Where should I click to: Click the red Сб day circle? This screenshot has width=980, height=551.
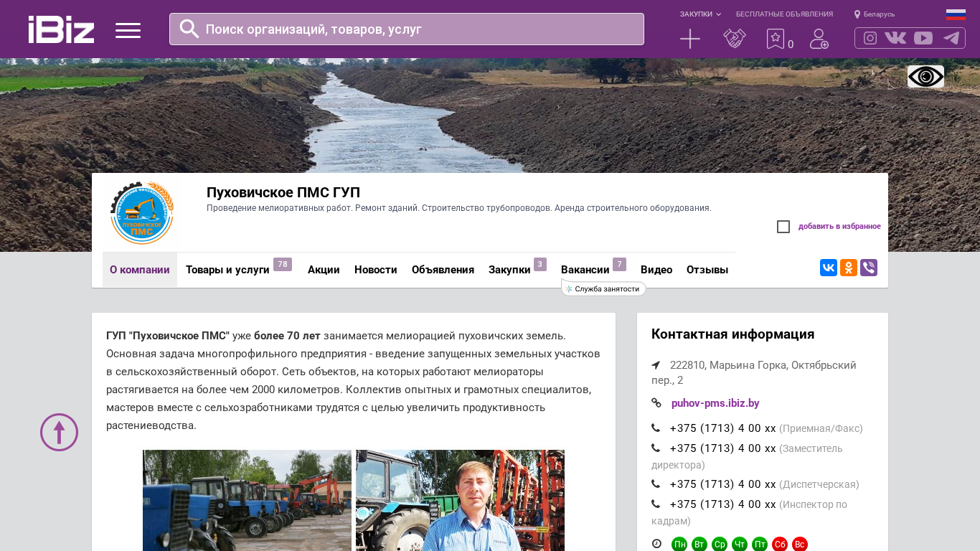pyautogui.click(x=780, y=545)
